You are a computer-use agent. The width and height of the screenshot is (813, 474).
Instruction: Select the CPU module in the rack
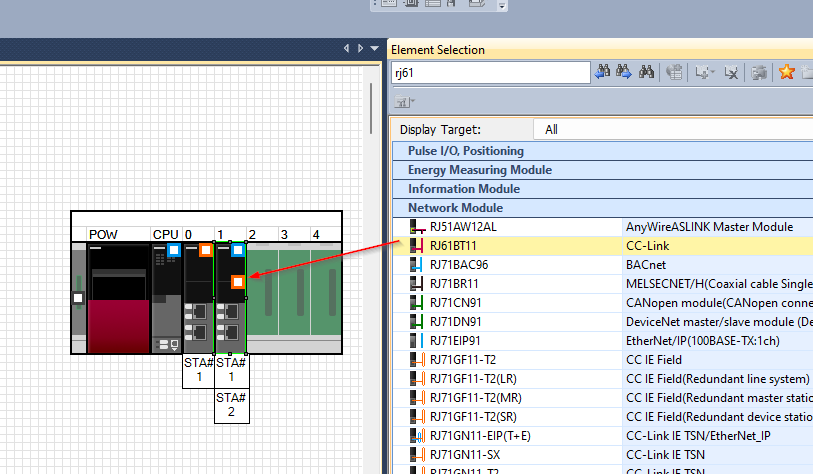[166, 298]
